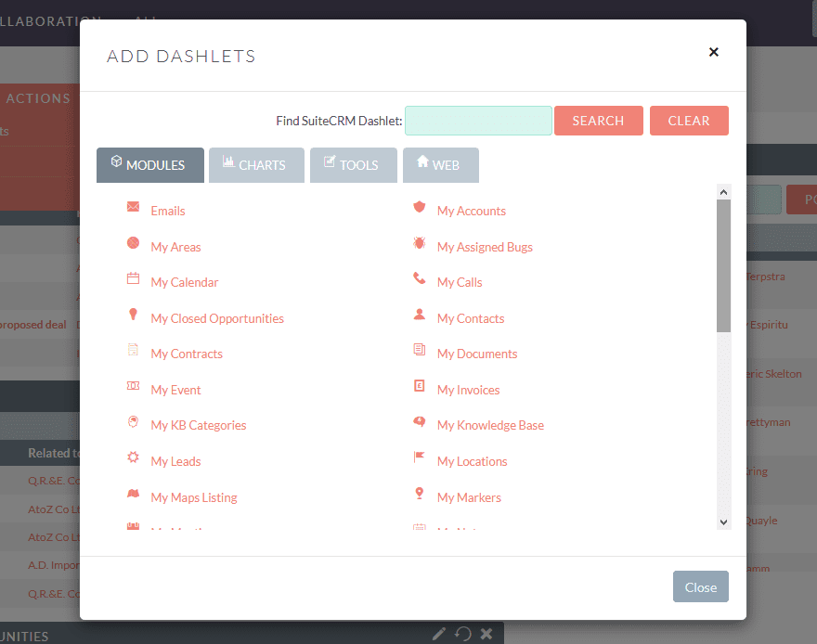Click the Search button
The height and width of the screenshot is (644, 817).
[599, 121]
